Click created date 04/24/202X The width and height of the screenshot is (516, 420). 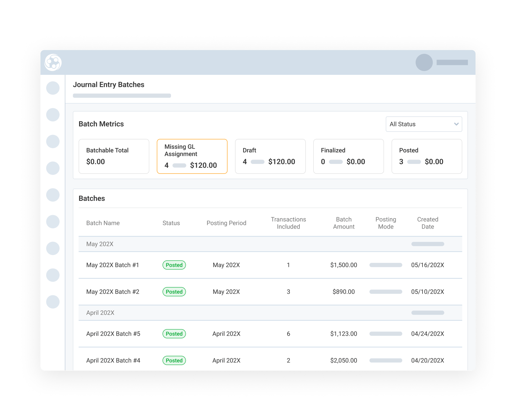pos(428,334)
